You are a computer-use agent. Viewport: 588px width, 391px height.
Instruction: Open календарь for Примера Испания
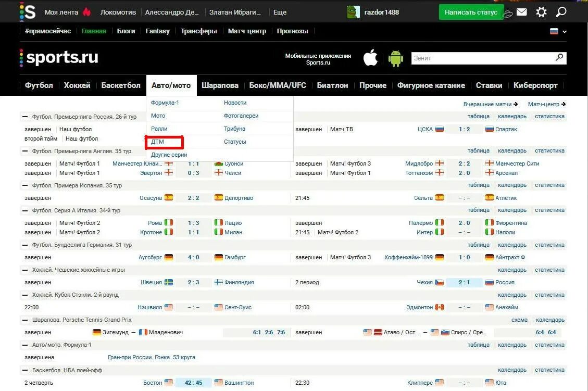click(x=512, y=185)
